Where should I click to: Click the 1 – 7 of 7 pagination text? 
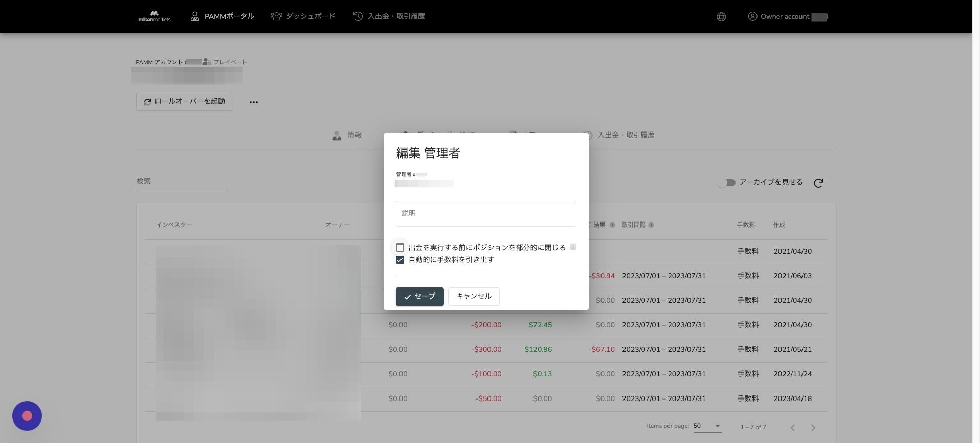click(x=753, y=427)
